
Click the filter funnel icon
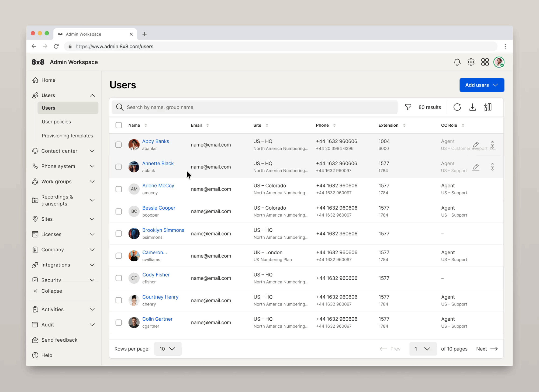[408, 107]
